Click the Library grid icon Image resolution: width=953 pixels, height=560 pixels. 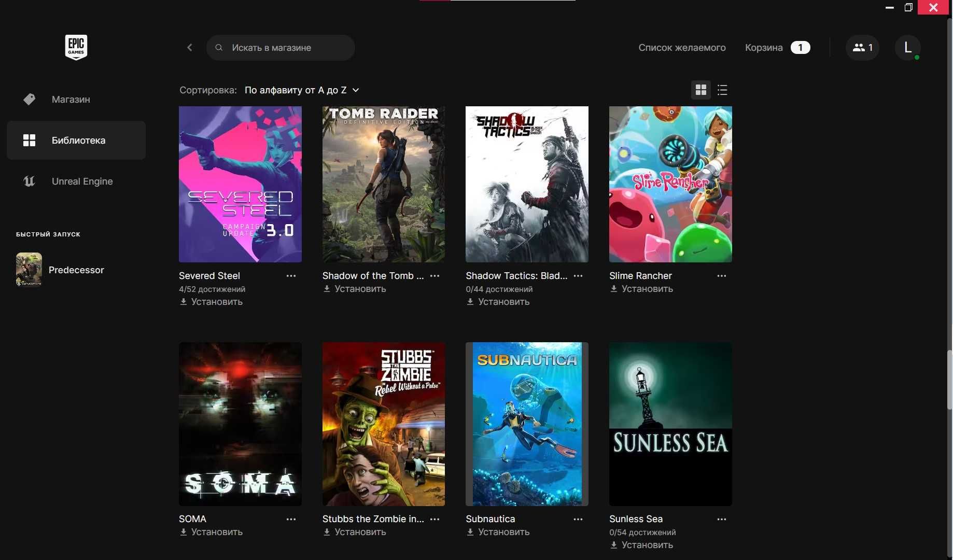coord(29,140)
